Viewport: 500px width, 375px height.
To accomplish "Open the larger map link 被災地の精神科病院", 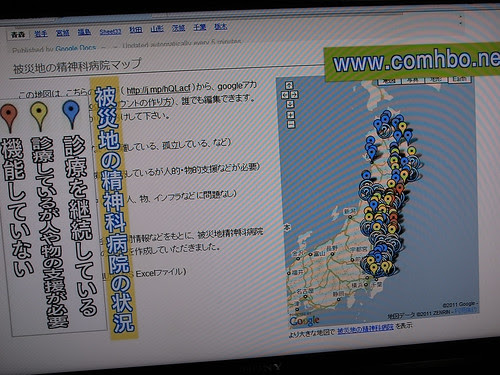I will point(365,329).
